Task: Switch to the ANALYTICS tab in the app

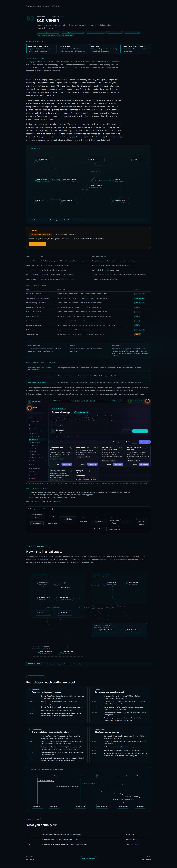Action: pyautogui.click(x=76, y=436)
